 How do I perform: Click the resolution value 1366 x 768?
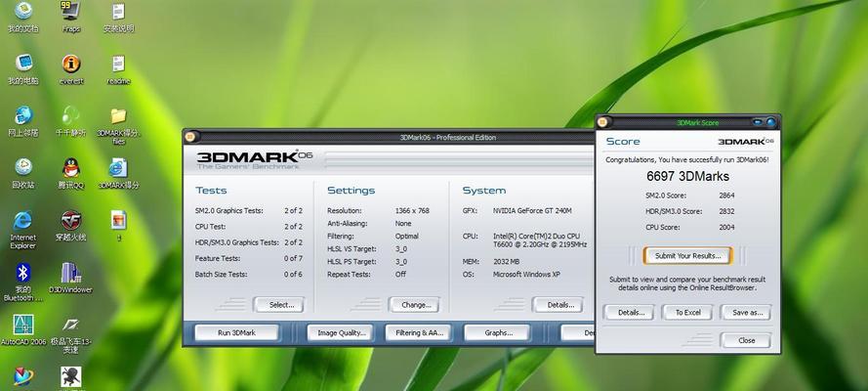click(x=412, y=210)
